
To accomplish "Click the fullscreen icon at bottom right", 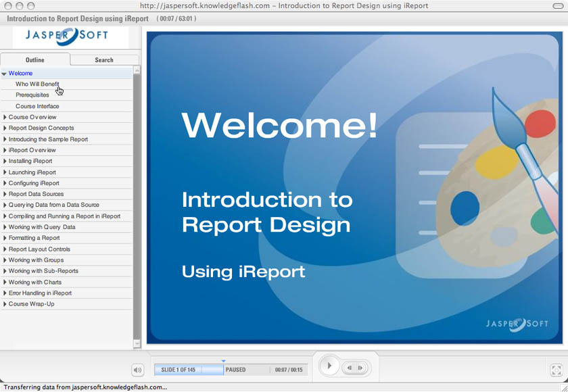I will [556, 370].
